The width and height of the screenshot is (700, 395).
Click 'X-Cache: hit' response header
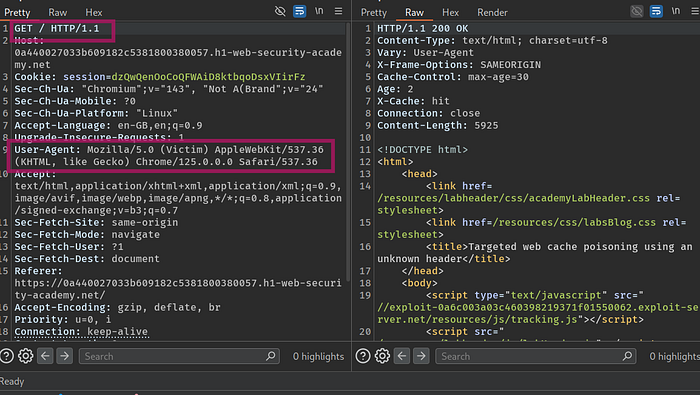[x=413, y=101]
